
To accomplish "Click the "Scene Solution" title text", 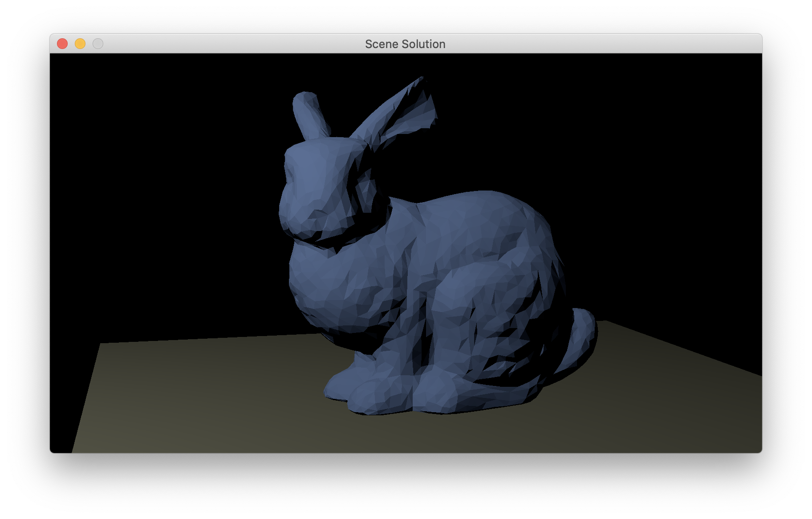I will [x=405, y=44].
